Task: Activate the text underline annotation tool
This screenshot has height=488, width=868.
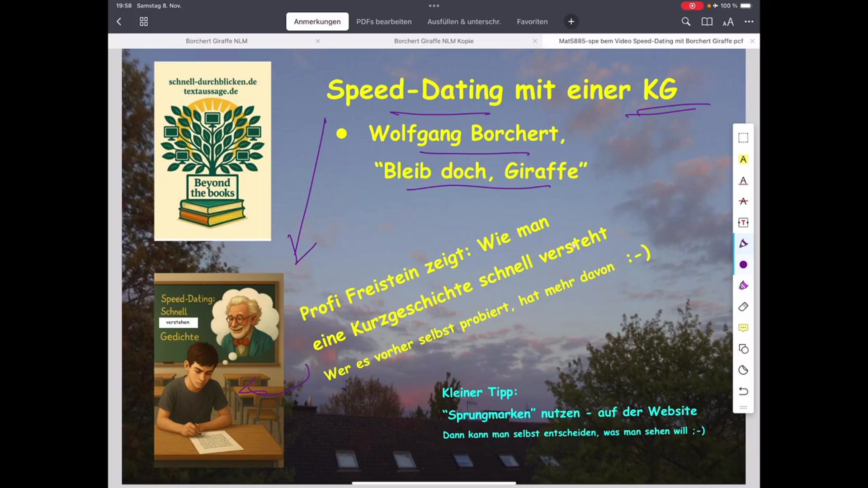Action: tap(743, 181)
